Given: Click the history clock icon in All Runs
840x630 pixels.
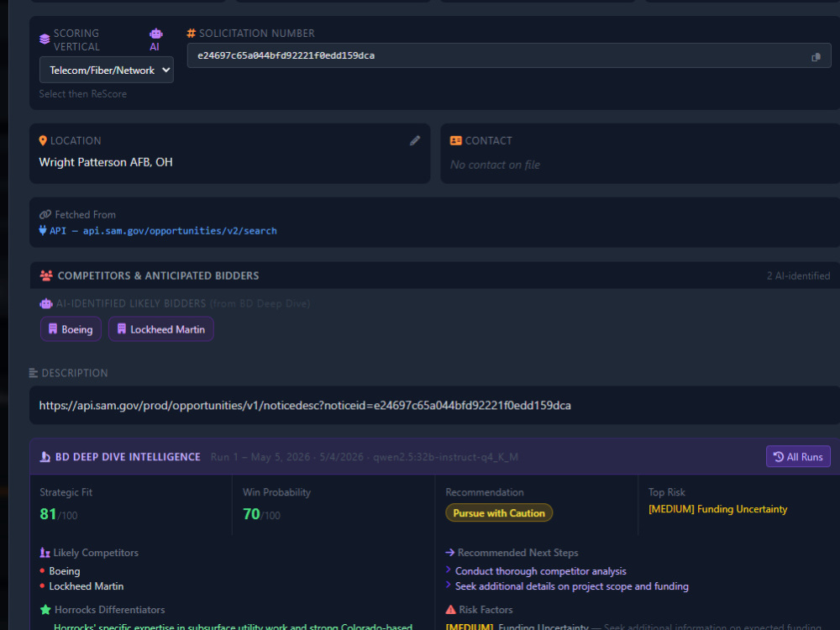Looking at the screenshot, I should [x=779, y=456].
